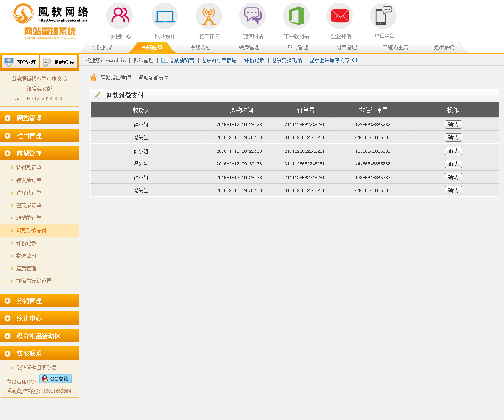Click the 企业邮箱 red envelope icon

point(340,16)
